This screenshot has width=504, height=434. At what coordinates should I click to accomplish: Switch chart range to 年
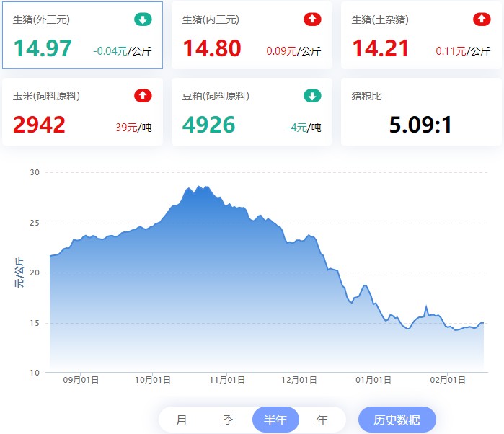[x=322, y=420]
